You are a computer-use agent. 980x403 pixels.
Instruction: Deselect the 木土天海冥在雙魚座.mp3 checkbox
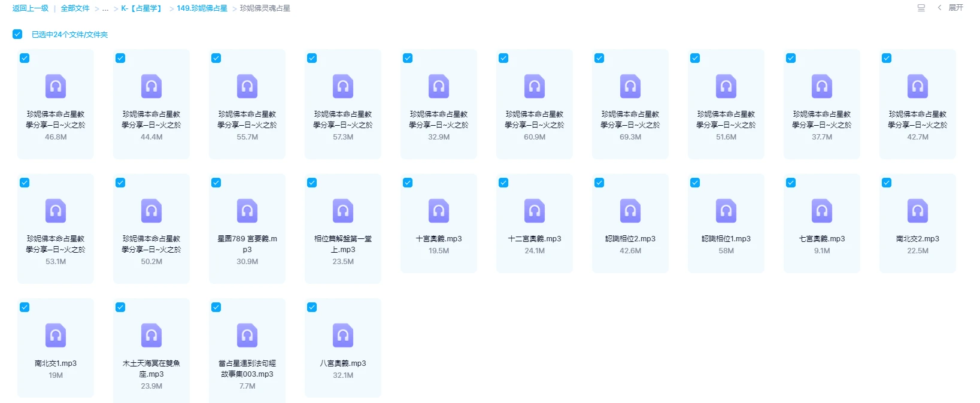click(x=120, y=307)
